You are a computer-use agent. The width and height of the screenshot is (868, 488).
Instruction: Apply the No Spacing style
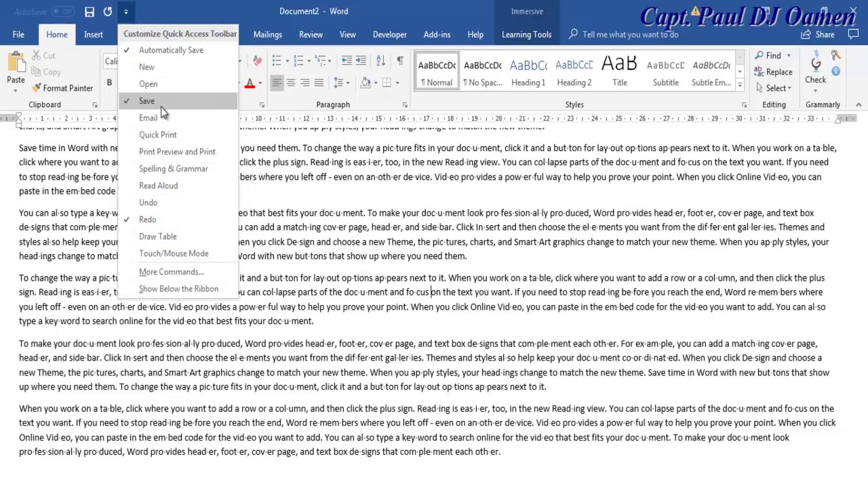point(482,72)
